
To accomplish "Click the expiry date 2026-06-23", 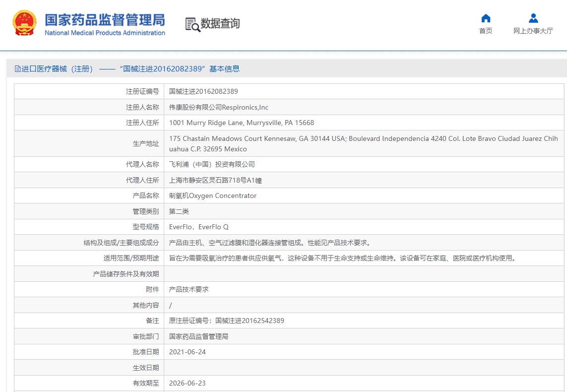I will point(187,383).
